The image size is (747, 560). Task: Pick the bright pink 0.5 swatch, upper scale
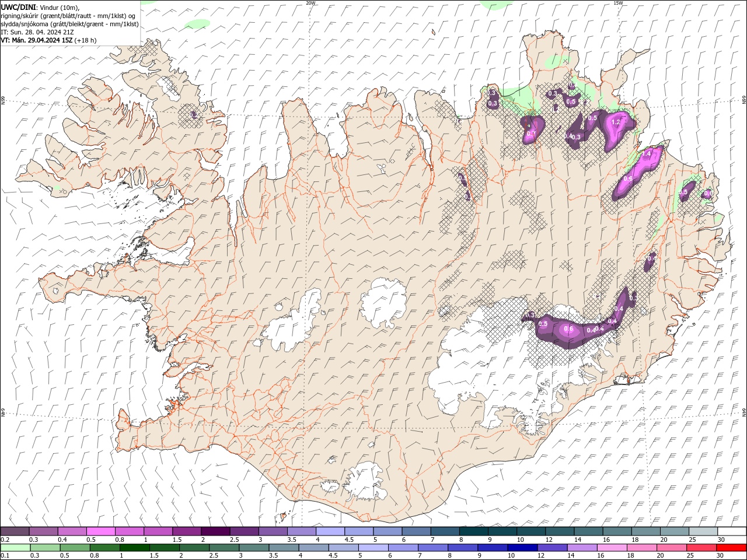[100, 531]
